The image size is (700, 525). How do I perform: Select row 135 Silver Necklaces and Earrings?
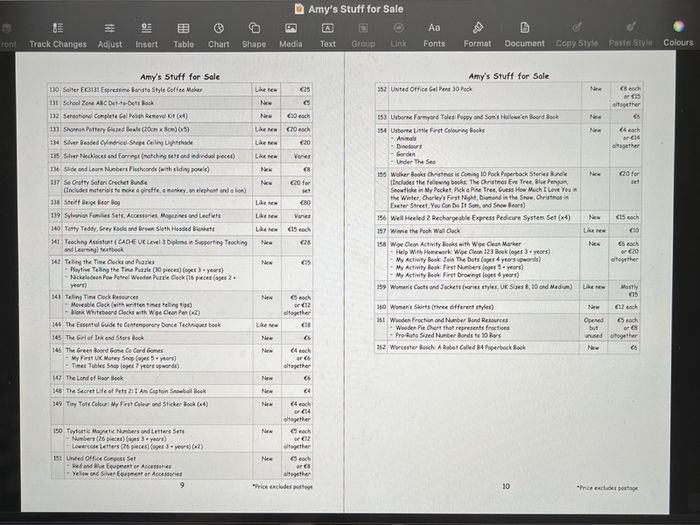point(180,156)
